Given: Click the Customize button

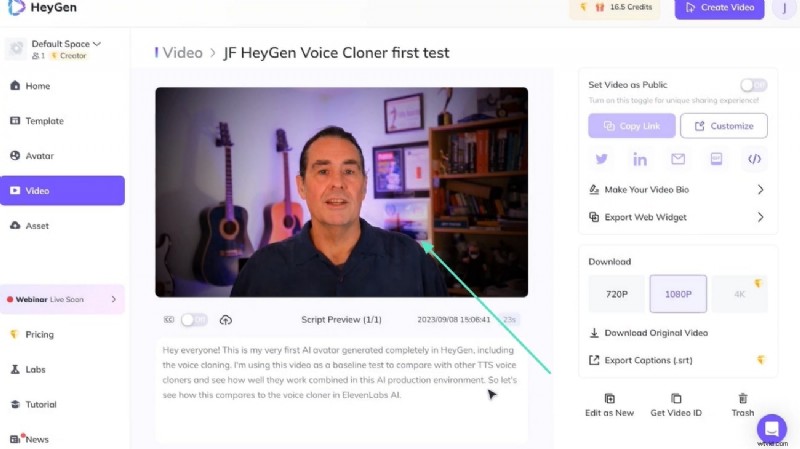Looking at the screenshot, I should [x=723, y=126].
